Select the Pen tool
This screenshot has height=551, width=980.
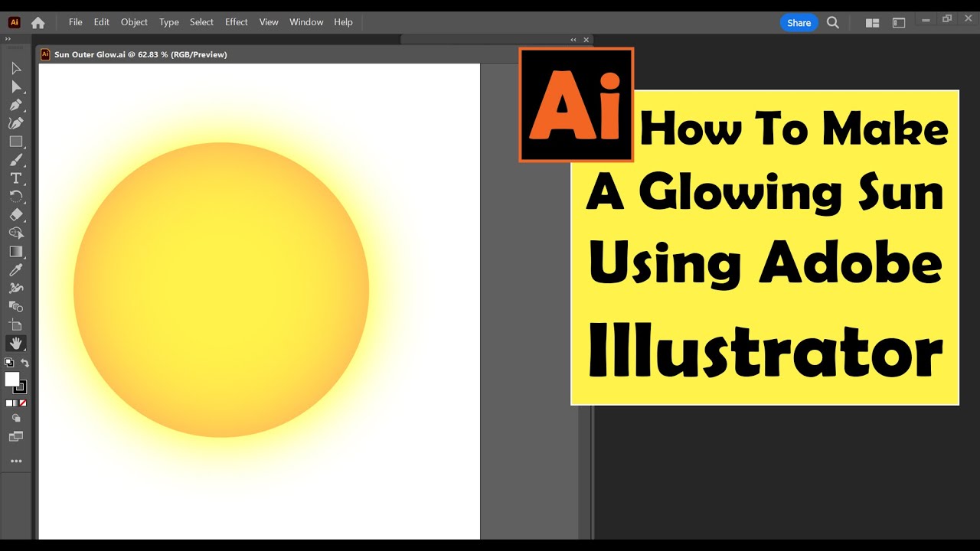coord(16,105)
